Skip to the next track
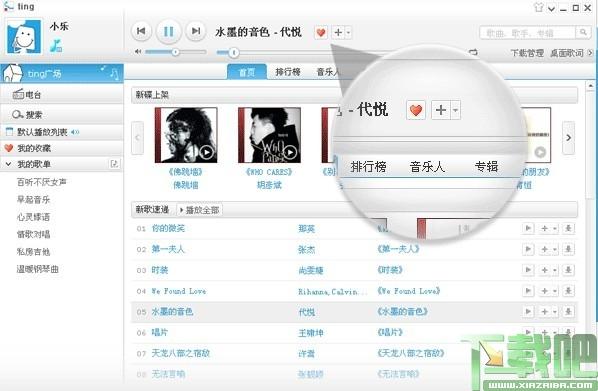The image size is (598, 391). pos(196,31)
